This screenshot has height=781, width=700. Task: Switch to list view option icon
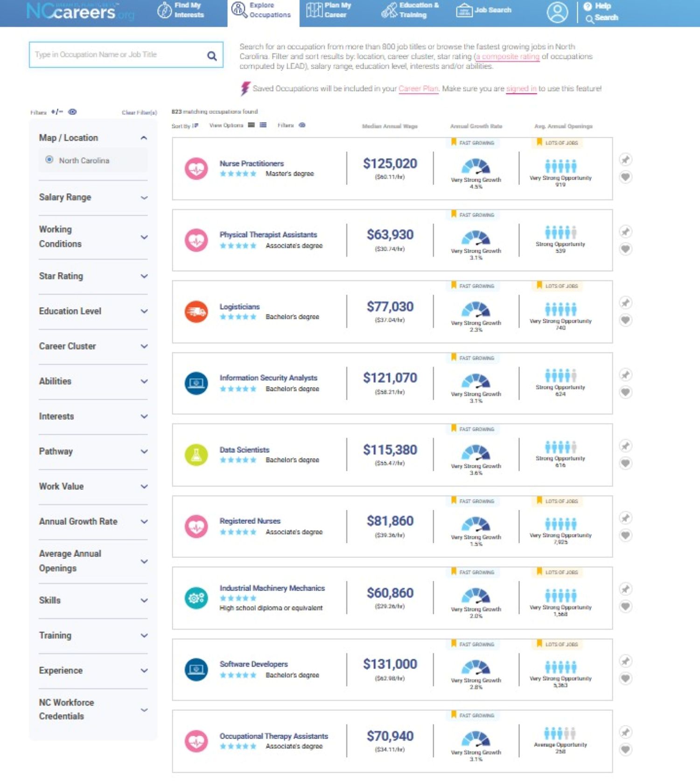coord(263,125)
